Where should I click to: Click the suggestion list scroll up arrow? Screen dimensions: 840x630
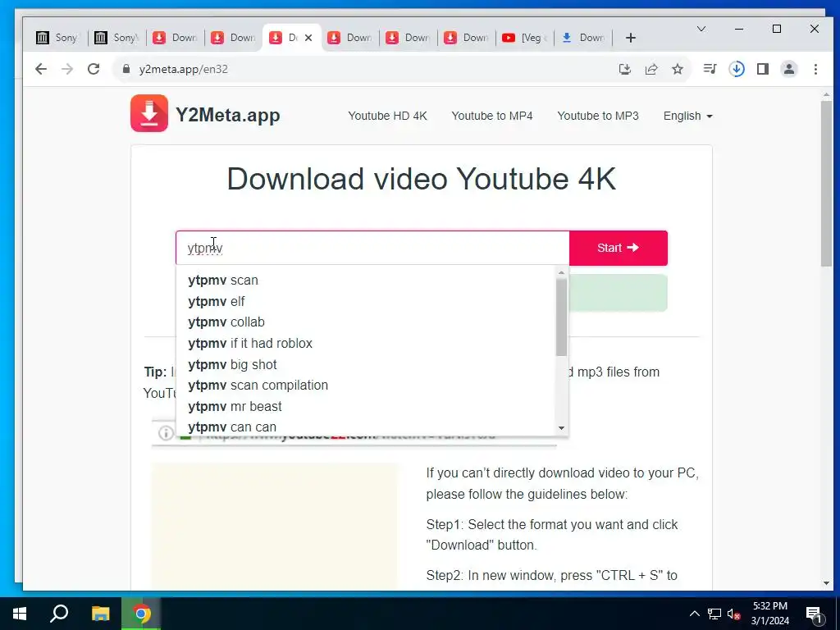(x=561, y=272)
